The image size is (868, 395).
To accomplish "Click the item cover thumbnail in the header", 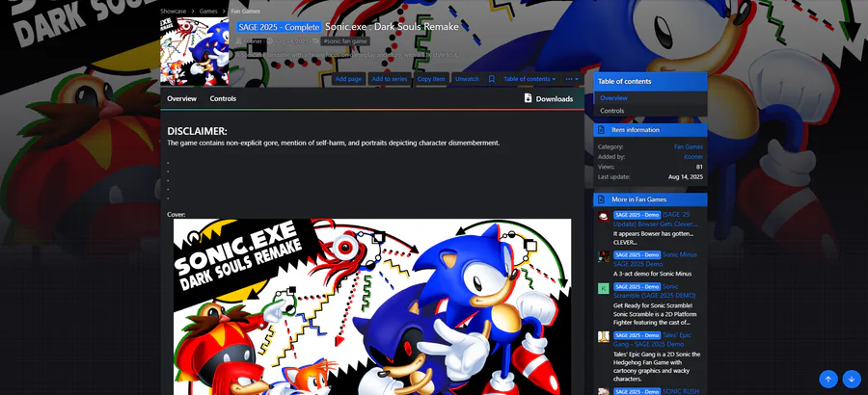I will pyautogui.click(x=194, y=51).
